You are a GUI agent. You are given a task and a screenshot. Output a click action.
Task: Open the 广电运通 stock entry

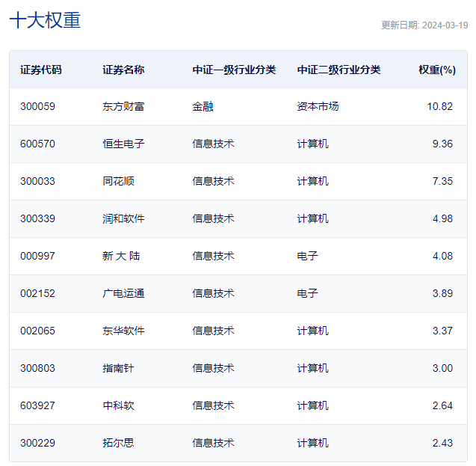[123, 293]
